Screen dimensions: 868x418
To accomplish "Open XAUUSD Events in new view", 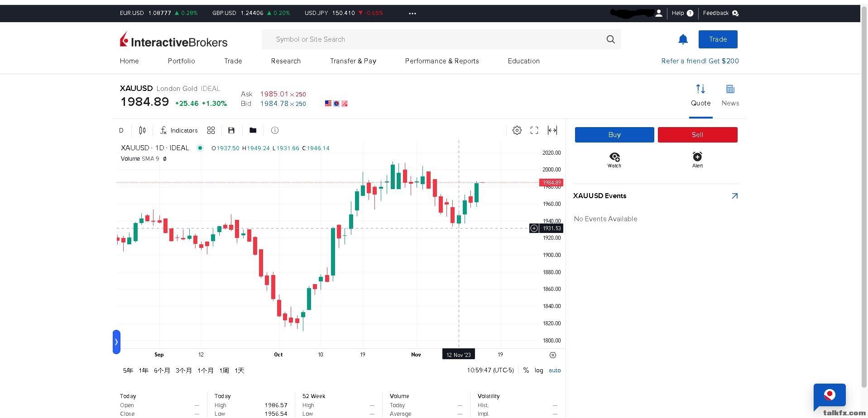I will click(734, 196).
